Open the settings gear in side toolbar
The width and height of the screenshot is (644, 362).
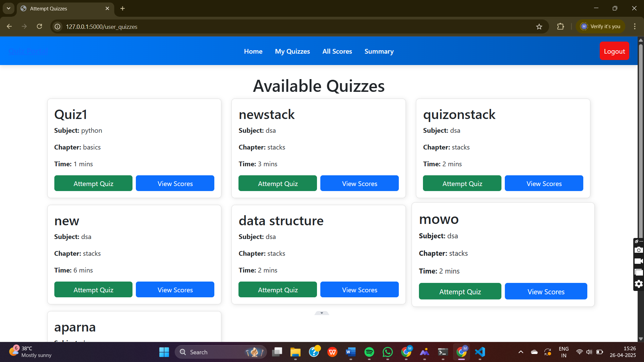coord(639,284)
